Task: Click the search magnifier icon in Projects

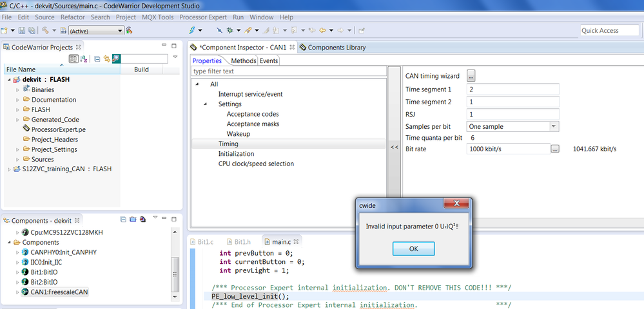Action: pyautogui.click(x=116, y=59)
